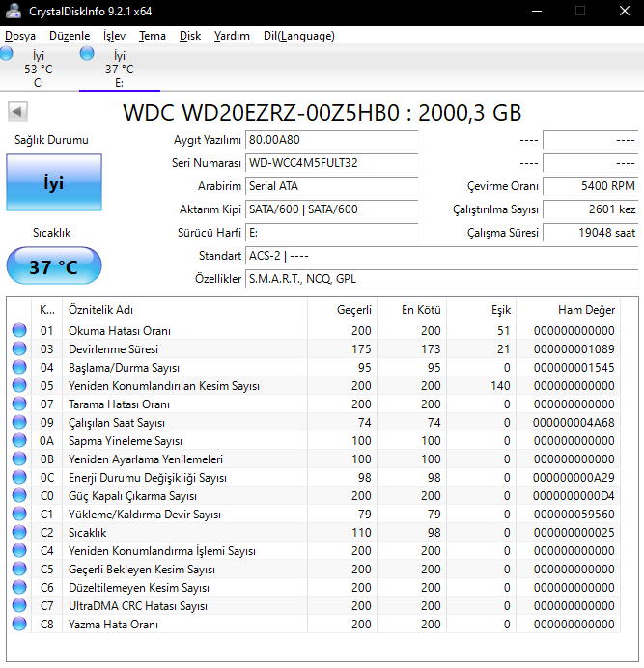Click raw value 000000001545
This screenshot has height=668, width=644.
pos(574,367)
